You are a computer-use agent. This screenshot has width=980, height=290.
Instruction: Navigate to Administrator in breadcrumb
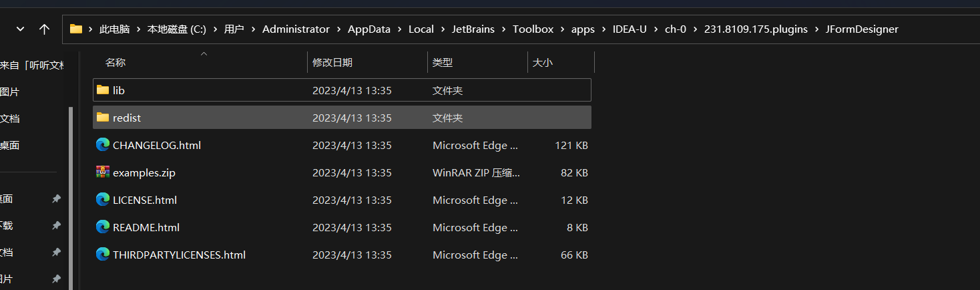(296, 29)
